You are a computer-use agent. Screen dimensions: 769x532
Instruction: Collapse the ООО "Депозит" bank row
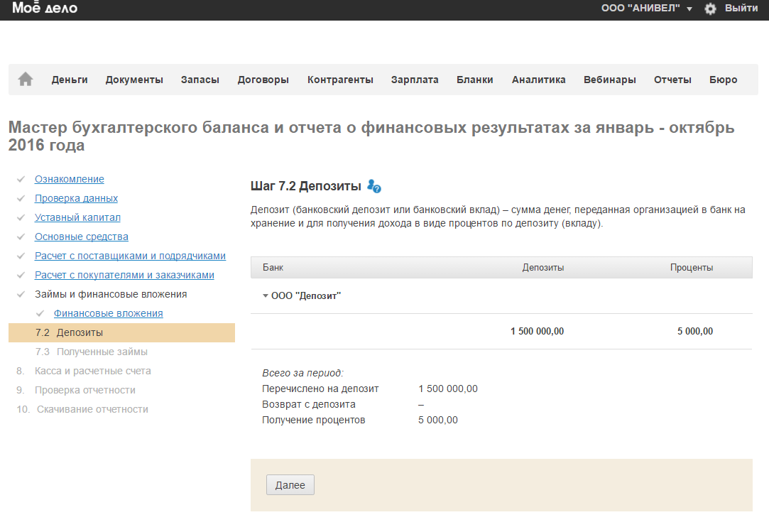[266, 295]
